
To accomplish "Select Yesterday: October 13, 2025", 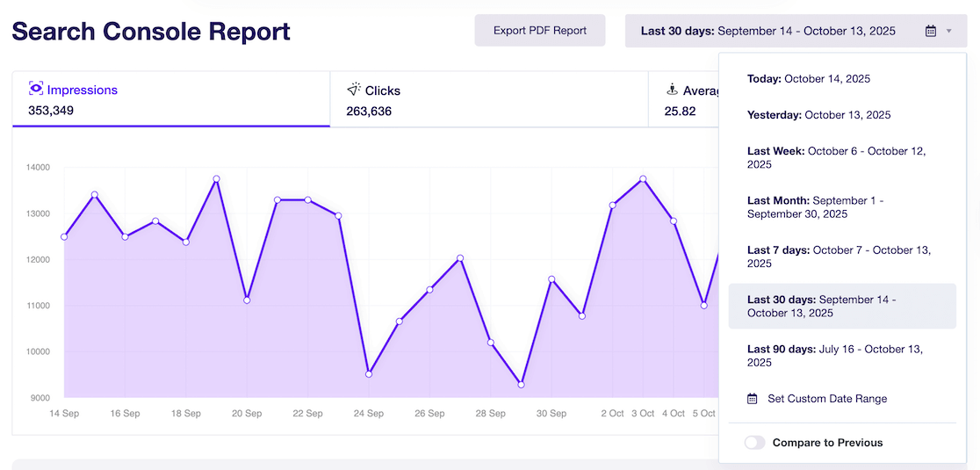I will (818, 115).
